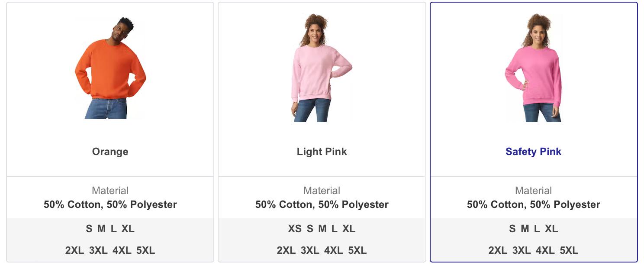
Task: Choose size 3XL on Light Pink card
Action: coord(310,250)
